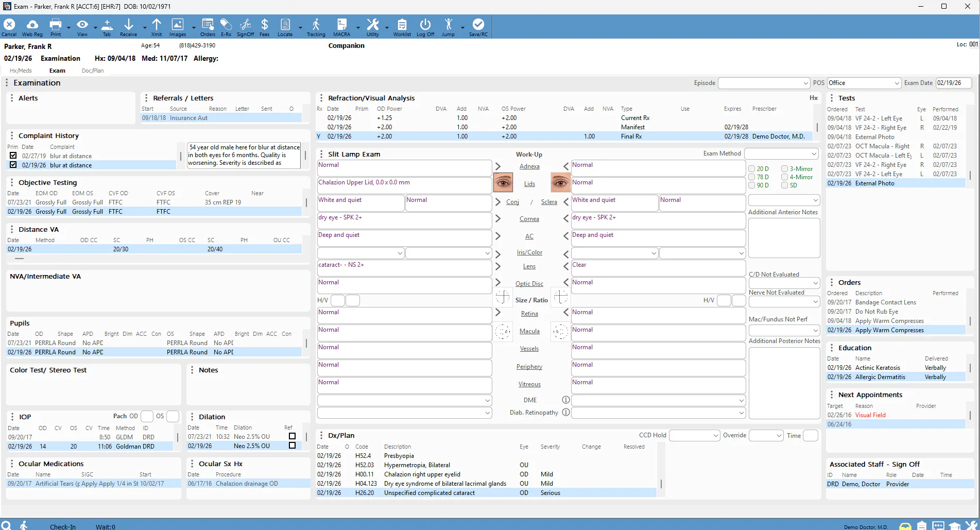Image resolution: width=980 pixels, height=530 pixels.
Task: Click the Log Off power icon
Action: click(x=425, y=27)
